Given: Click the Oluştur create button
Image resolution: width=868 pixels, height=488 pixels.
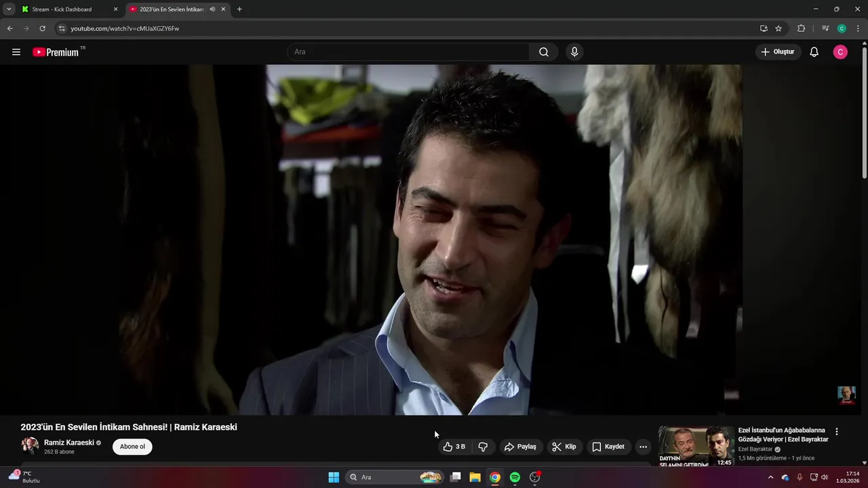Looking at the screenshot, I should point(778,52).
